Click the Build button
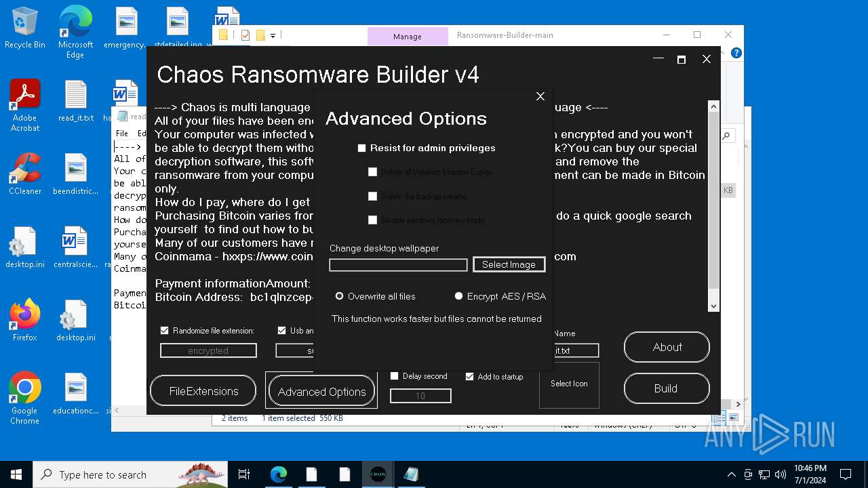The height and width of the screenshot is (488, 868). click(667, 388)
